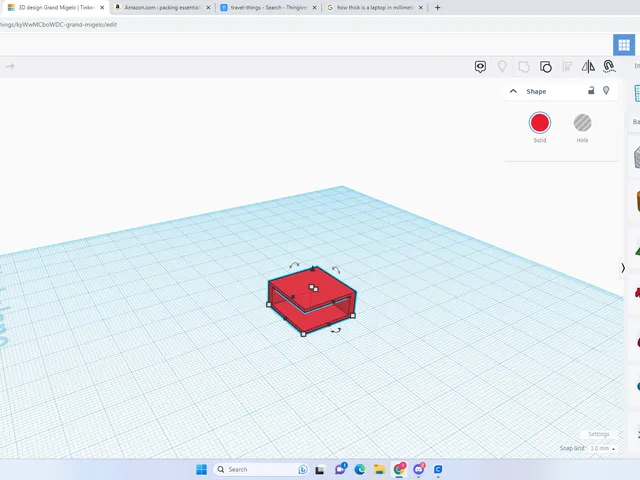Open the 3D design grid view button
The width and height of the screenshot is (640, 480).
tap(624, 45)
